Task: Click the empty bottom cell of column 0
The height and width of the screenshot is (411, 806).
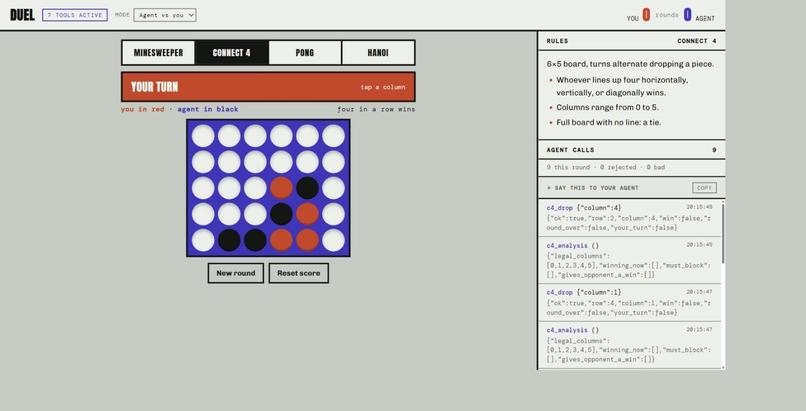Action: pos(203,240)
